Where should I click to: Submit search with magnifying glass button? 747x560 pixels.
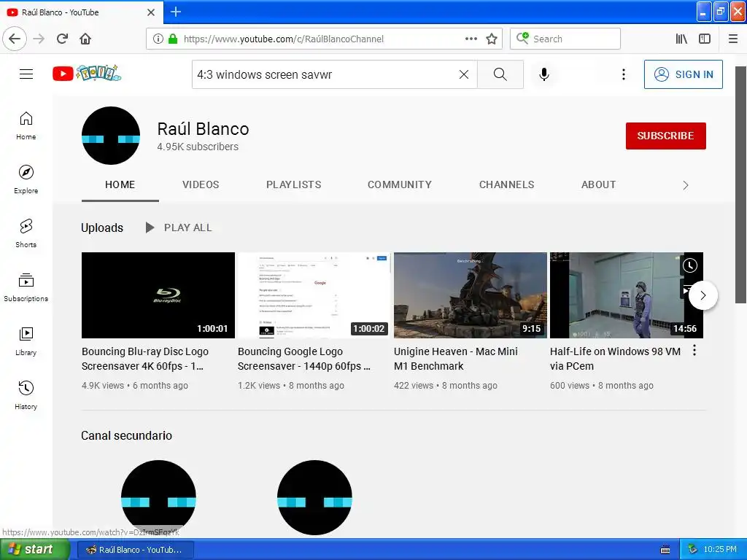500,74
